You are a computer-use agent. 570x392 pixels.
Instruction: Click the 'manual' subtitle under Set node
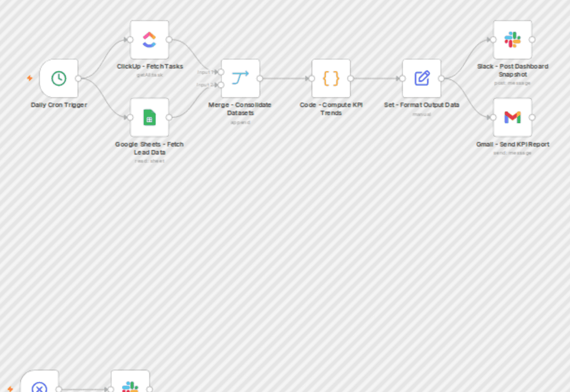422,114
